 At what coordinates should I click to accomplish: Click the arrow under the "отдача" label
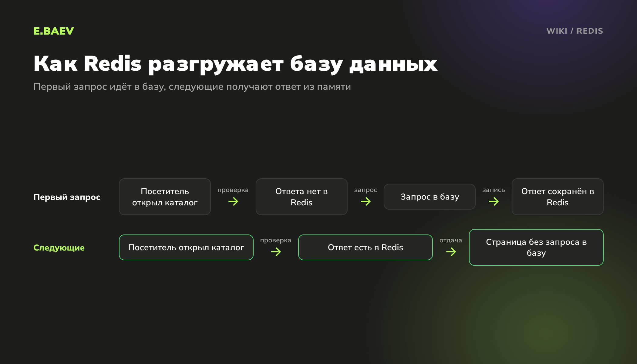[451, 252]
